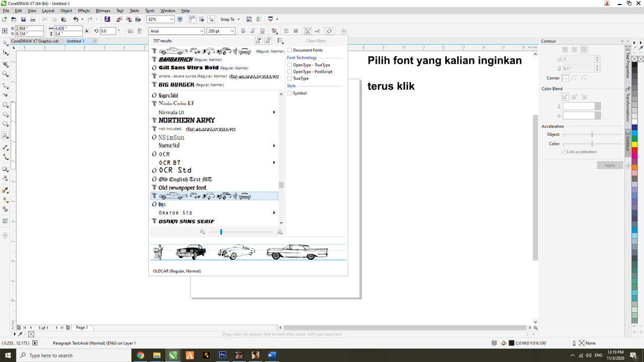Select the Rectangle tool
Screen dimensions: 644x362
[5, 105]
